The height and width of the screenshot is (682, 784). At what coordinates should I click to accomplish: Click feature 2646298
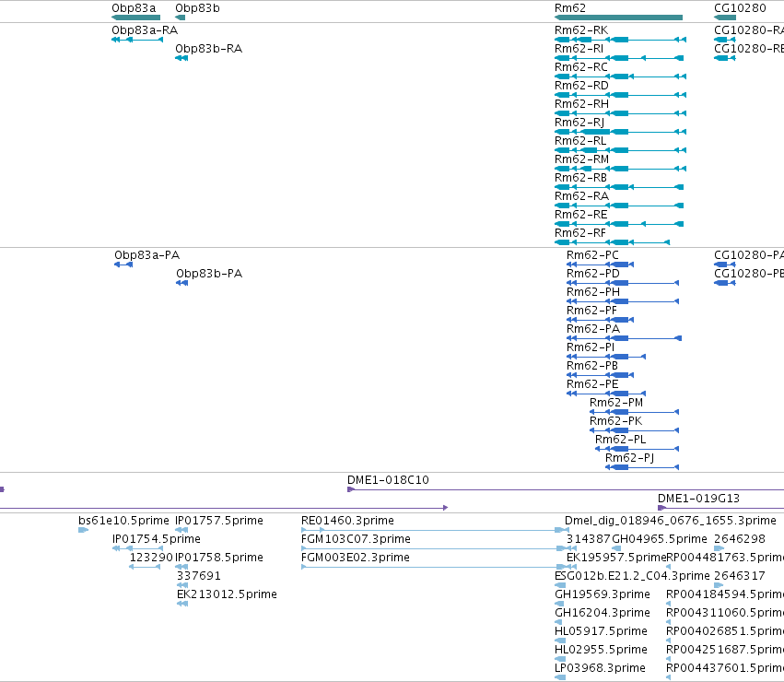740,539
